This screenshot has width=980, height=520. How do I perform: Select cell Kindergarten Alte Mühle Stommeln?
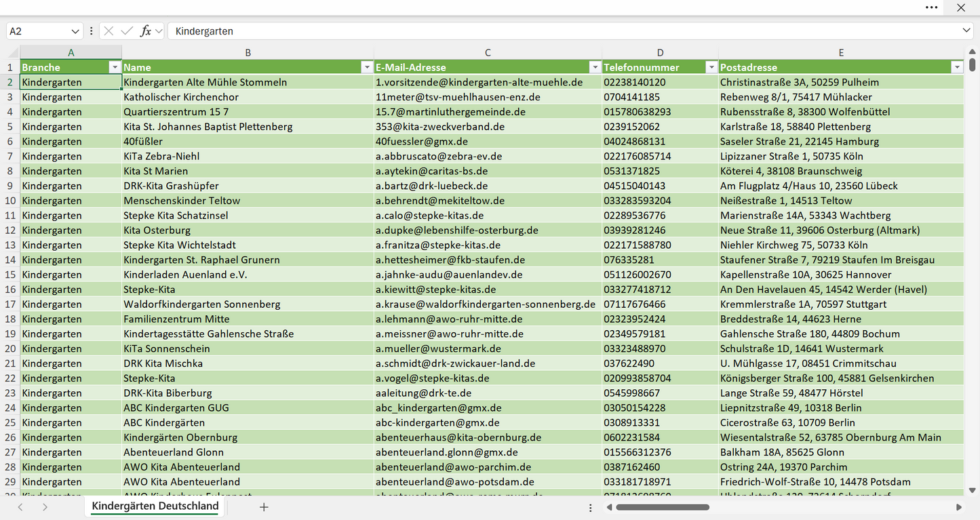pyautogui.click(x=248, y=82)
